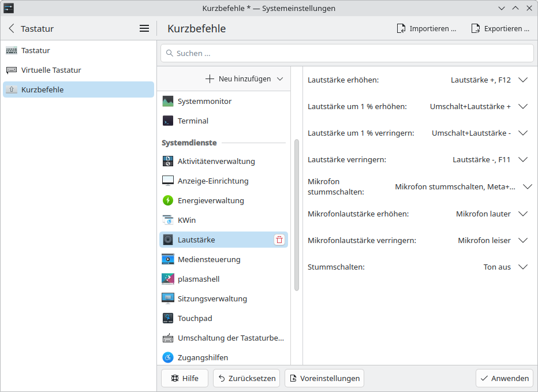Screen dimensions: 538x392
Task: Select the Systemmonitor icon in the list
Action: click(168, 102)
